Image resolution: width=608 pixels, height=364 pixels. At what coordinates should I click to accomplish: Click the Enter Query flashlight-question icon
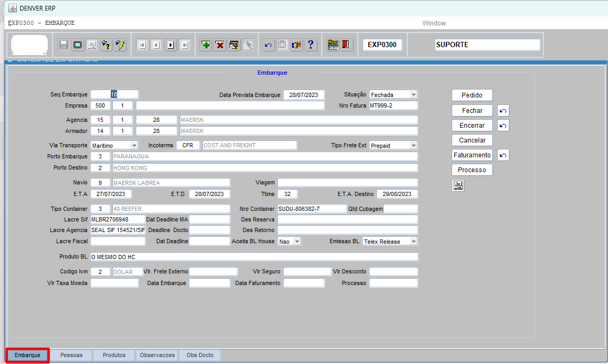[x=106, y=45]
